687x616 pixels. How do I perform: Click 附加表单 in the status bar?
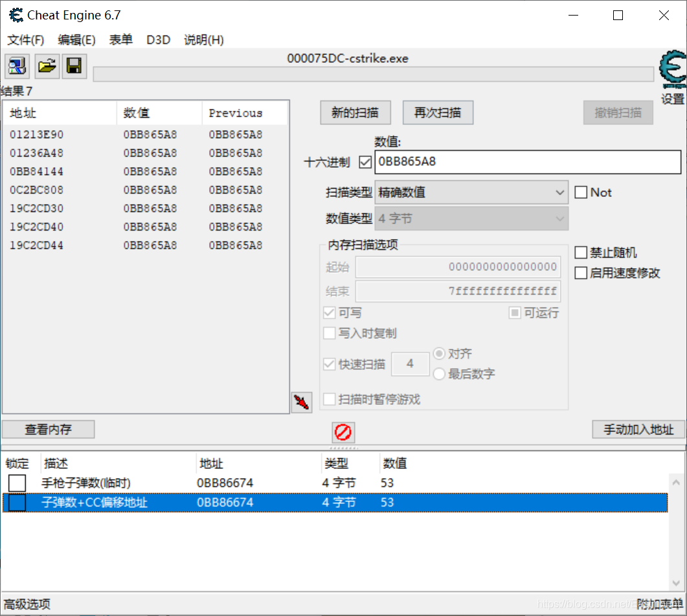click(660, 604)
